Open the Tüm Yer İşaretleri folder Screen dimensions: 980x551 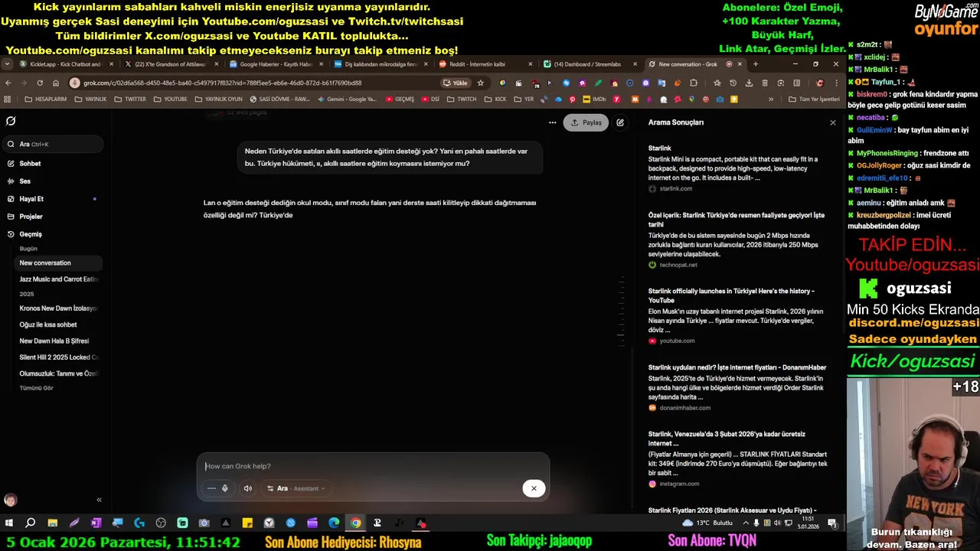[814, 99]
